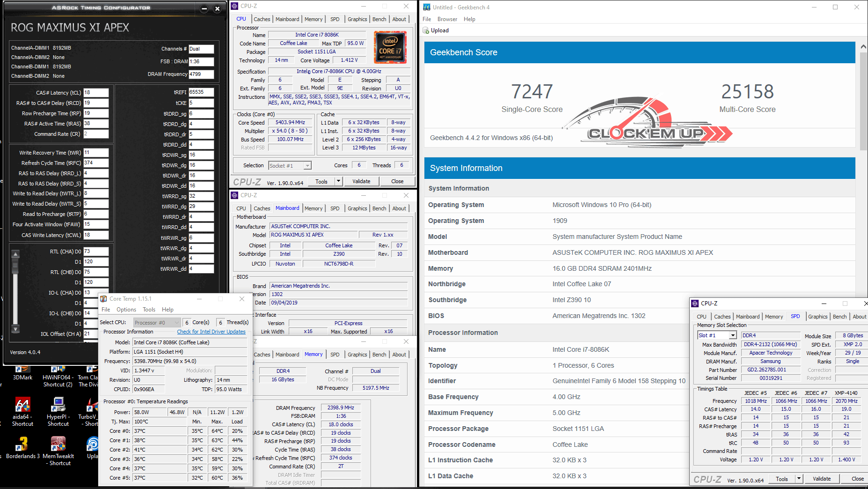Click the DRAM Frequency field showing 4799
The image size is (868, 489).
click(201, 74)
